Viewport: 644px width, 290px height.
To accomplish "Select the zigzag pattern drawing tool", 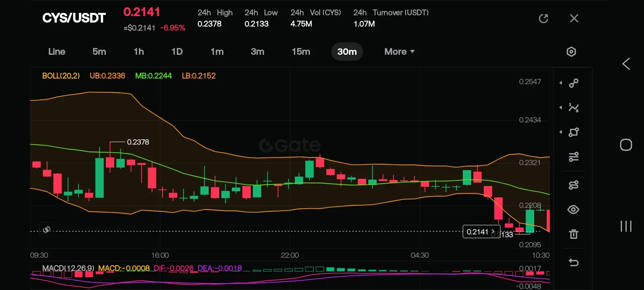I will click(574, 108).
